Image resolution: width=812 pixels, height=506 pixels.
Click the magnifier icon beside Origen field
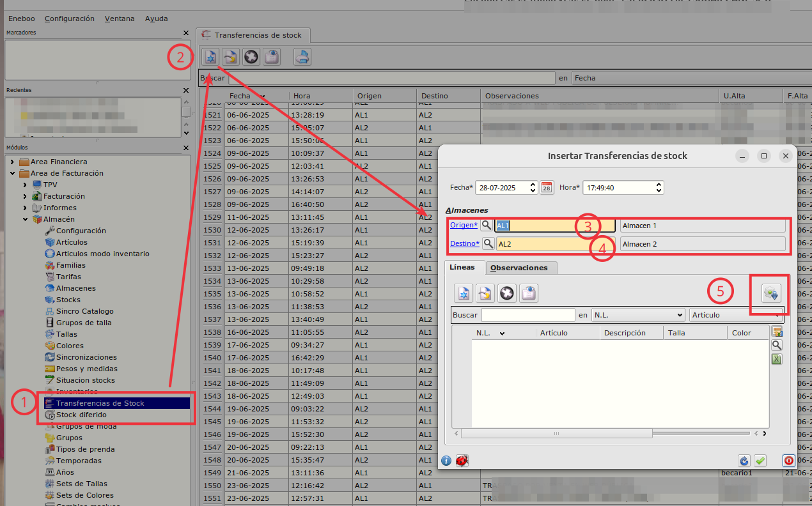(487, 226)
